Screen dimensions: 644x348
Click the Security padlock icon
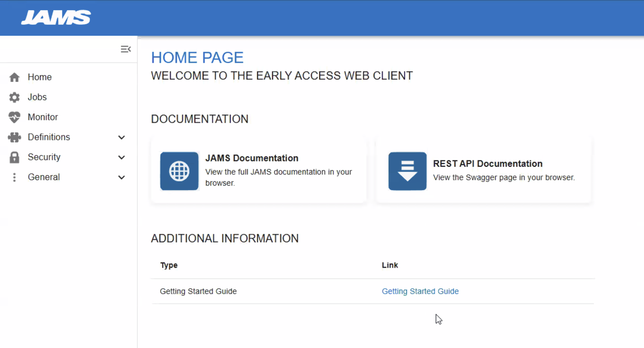click(14, 157)
